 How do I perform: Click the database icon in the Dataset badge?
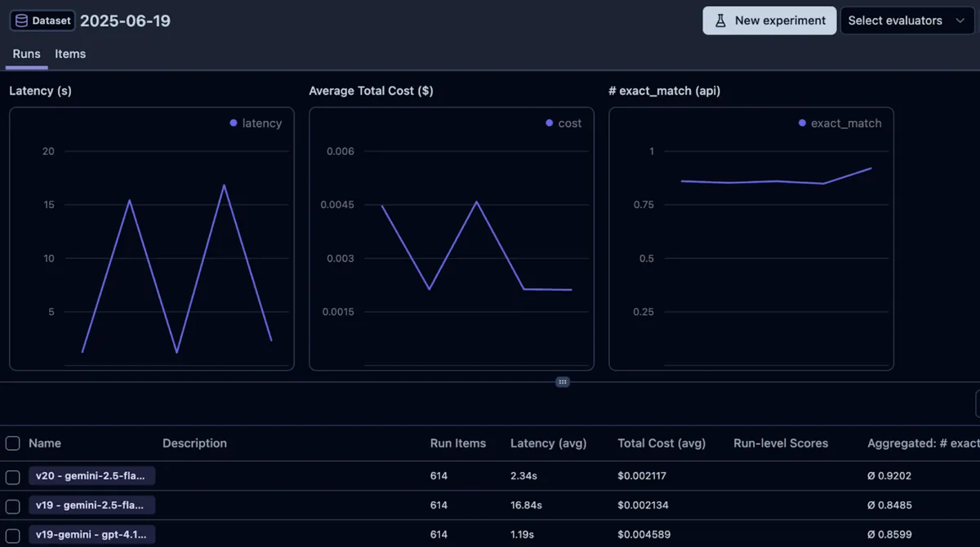[21, 21]
